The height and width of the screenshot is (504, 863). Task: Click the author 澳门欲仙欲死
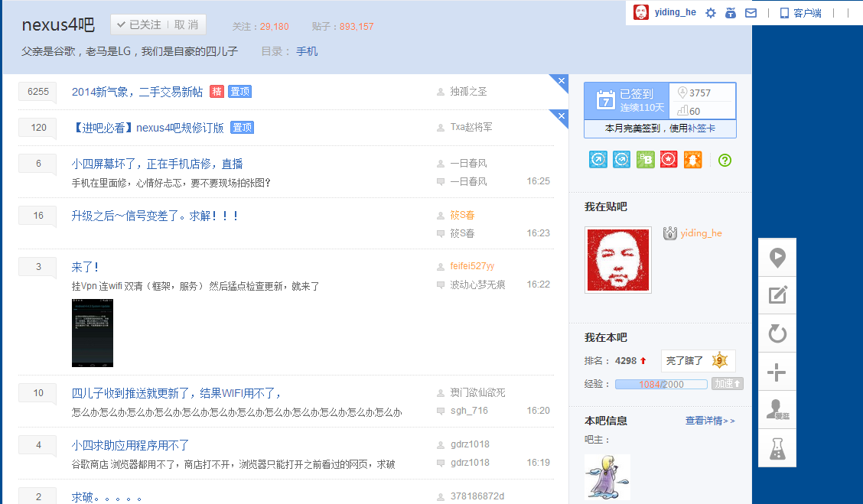click(x=477, y=392)
